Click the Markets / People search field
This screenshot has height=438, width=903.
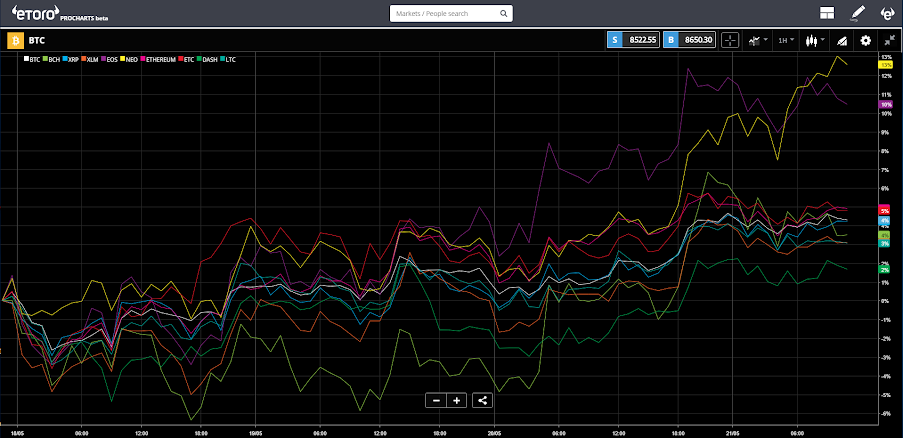[x=451, y=13]
